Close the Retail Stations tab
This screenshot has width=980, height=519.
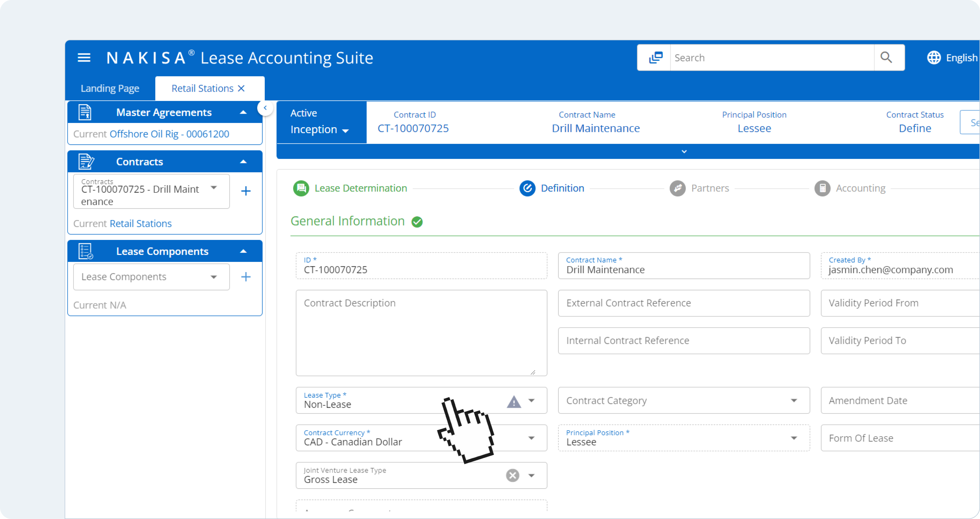pyautogui.click(x=241, y=88)
